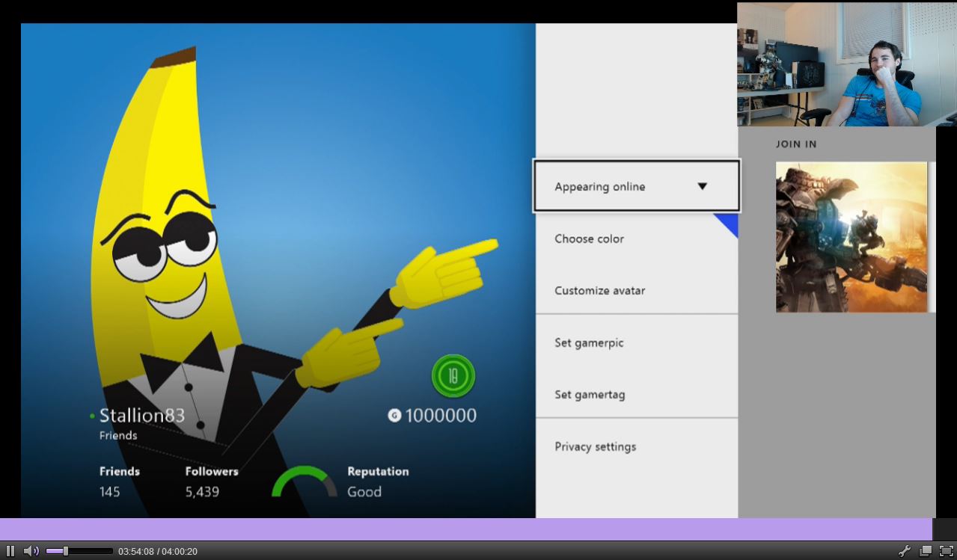Click the green gamerscore badge

pos(453,375)
